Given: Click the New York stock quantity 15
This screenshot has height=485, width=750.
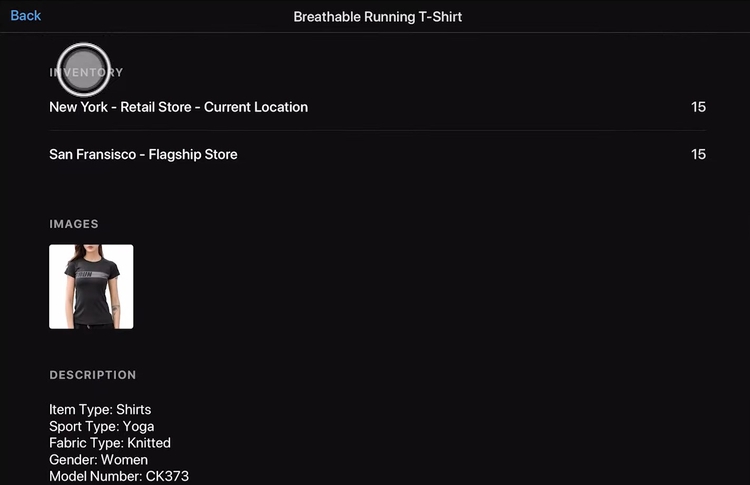Looking at the screenshot, I should pos(698,107).
